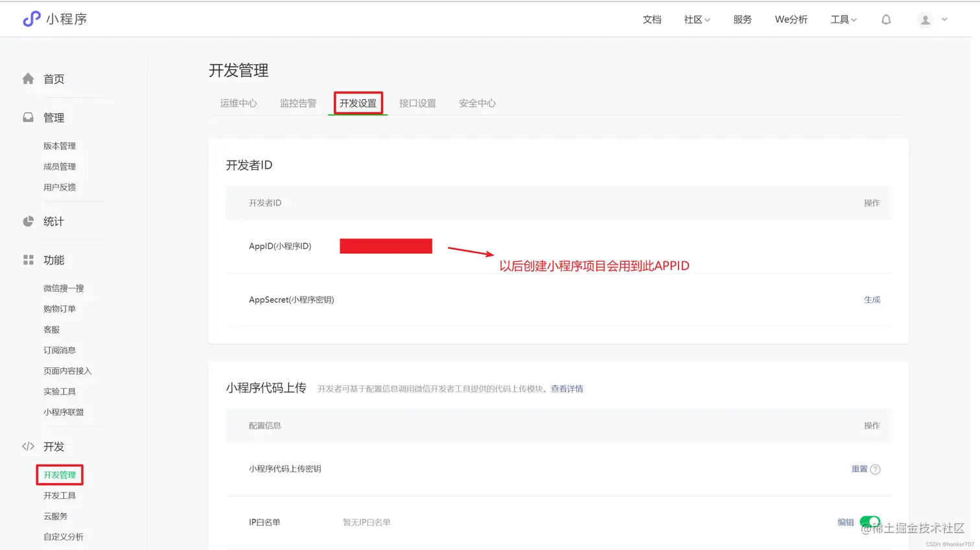Click the home icon beside 首页
The height and width of the screenshot is (550, 980).
pos(29,78)
